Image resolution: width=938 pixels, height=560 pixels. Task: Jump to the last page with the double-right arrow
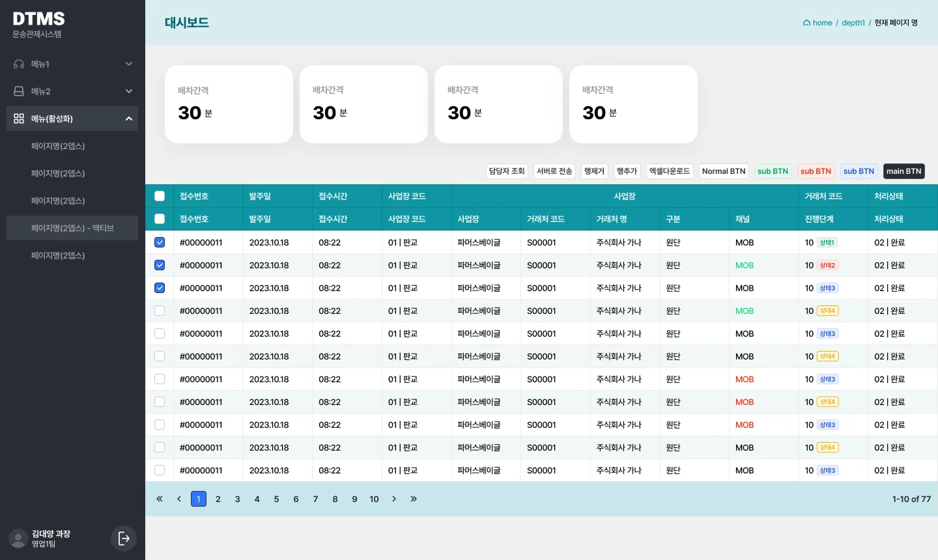pos(414,499)
